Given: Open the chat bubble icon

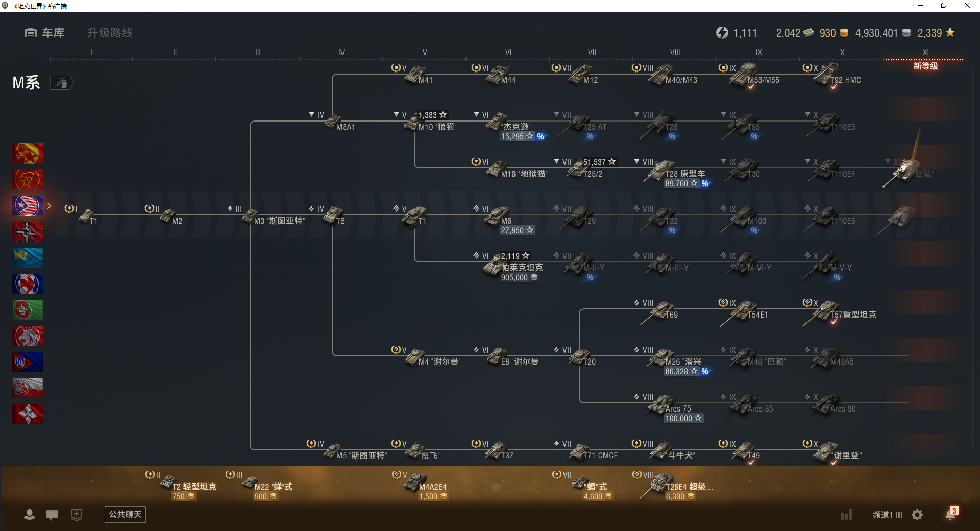Looking at the screenshot, I should pos(52,515).
